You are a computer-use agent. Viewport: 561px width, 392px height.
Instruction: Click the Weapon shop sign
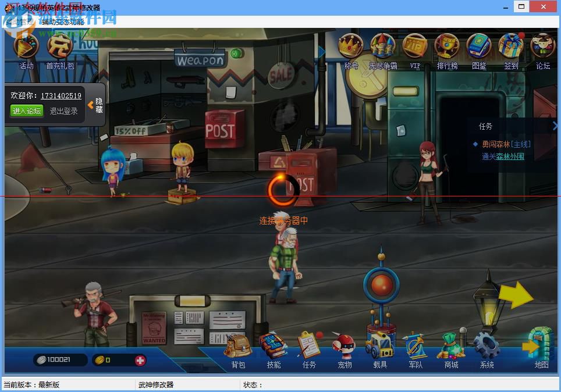tap(200, 60)
